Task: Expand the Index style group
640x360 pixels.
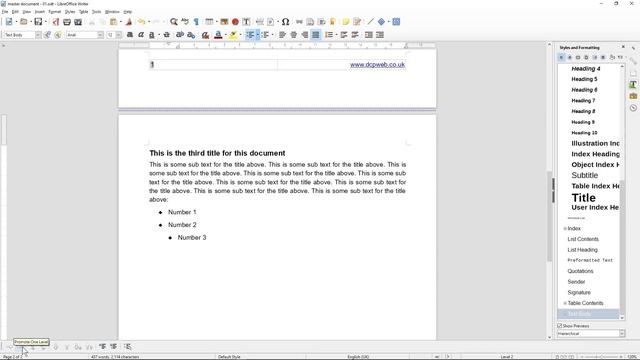Action: pos(565,229)
